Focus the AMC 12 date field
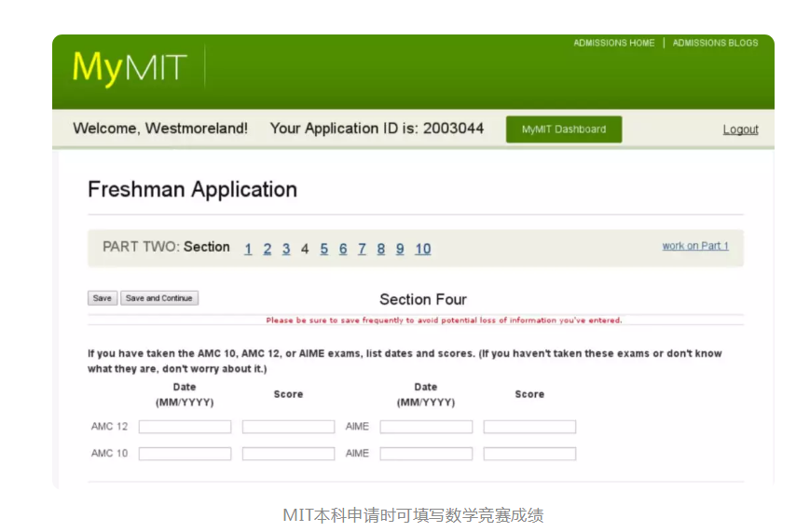Screen dimensions: 810x532 pos(185,427)
